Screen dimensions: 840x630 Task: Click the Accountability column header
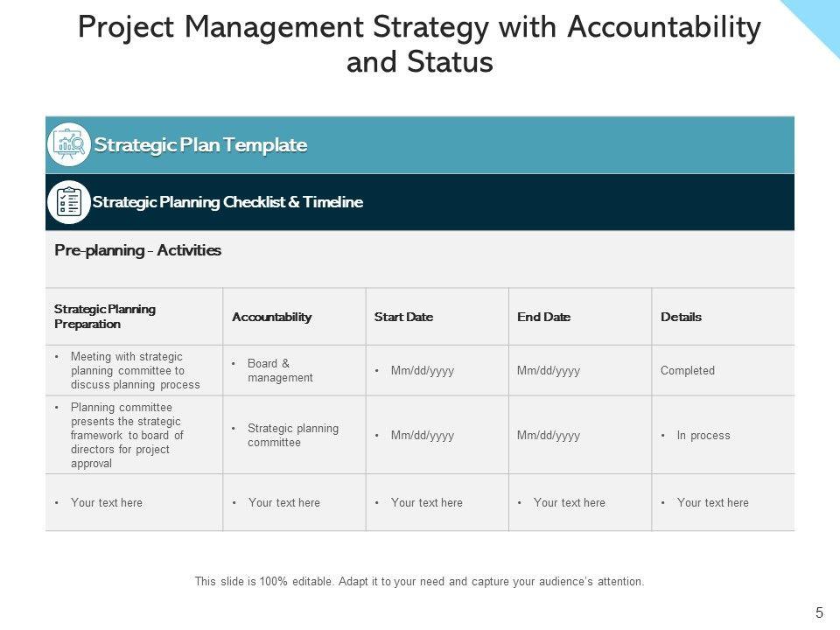271,317
